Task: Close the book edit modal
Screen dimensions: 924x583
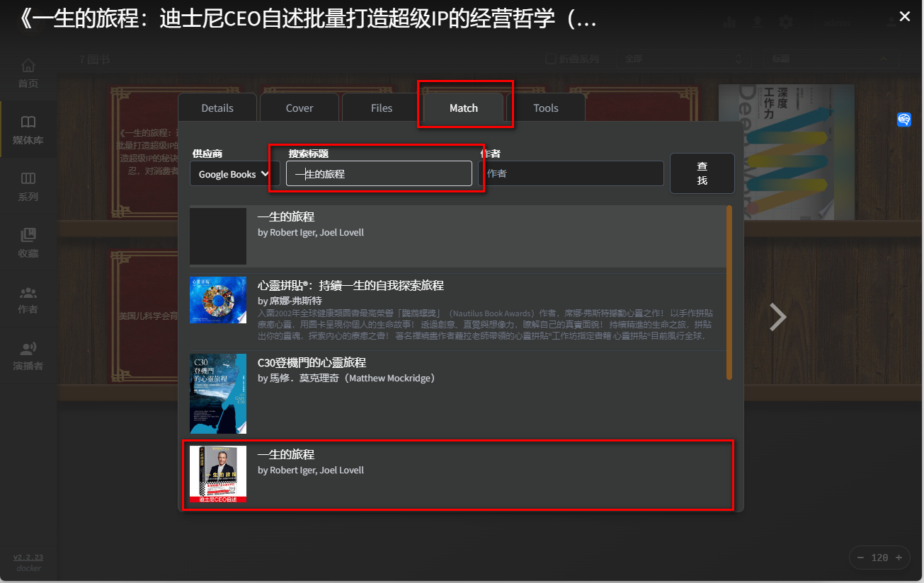Action: 904,17
